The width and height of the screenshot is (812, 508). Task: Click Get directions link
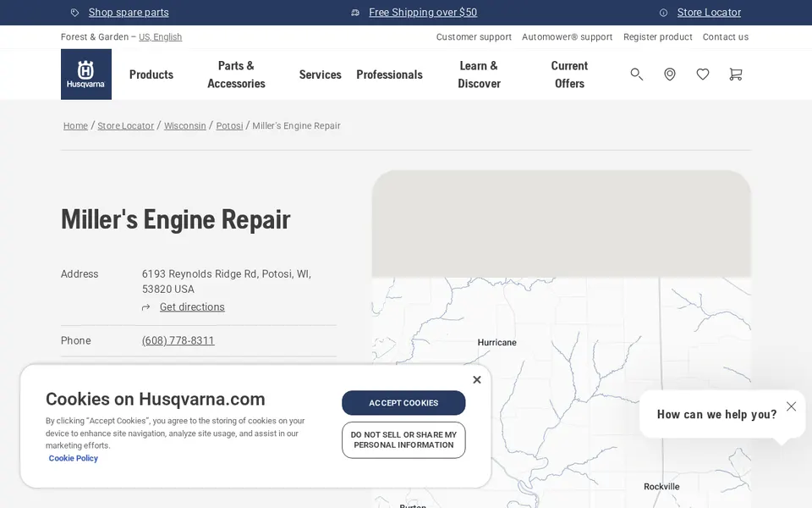point(192,306)
